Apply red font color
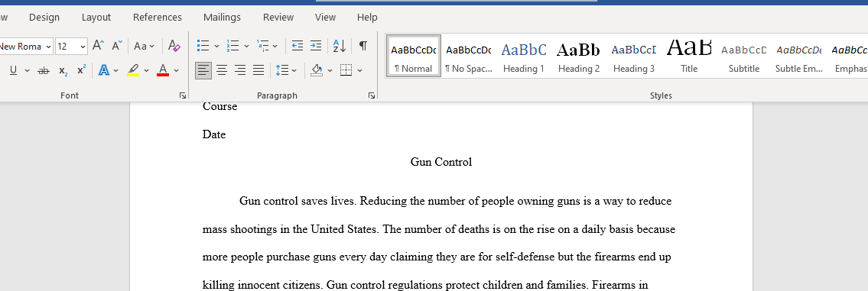The height and width of the screenshot is (291, 868). [x=163, y=70]
